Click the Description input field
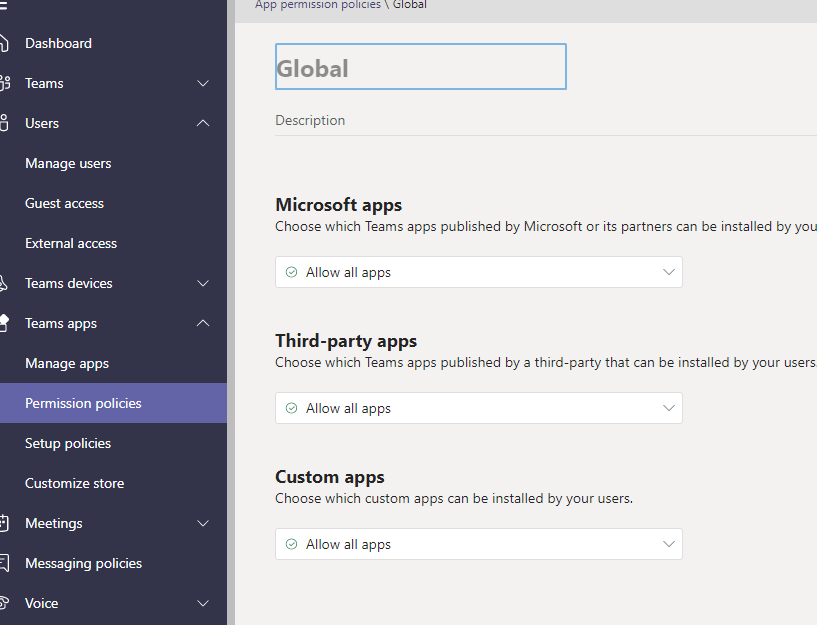The image size is (817, 626). click(x=546, y=121)
